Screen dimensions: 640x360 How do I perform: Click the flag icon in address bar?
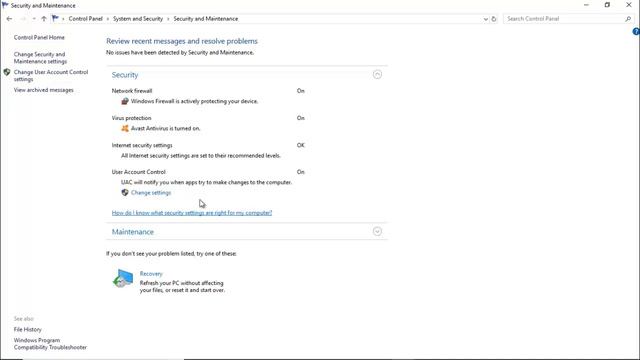coord(55,18)
